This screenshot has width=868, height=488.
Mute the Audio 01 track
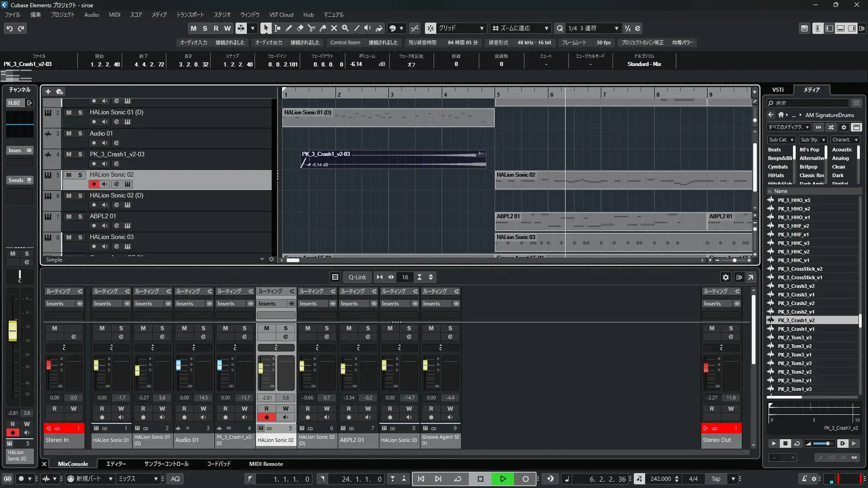coord(69,133)
